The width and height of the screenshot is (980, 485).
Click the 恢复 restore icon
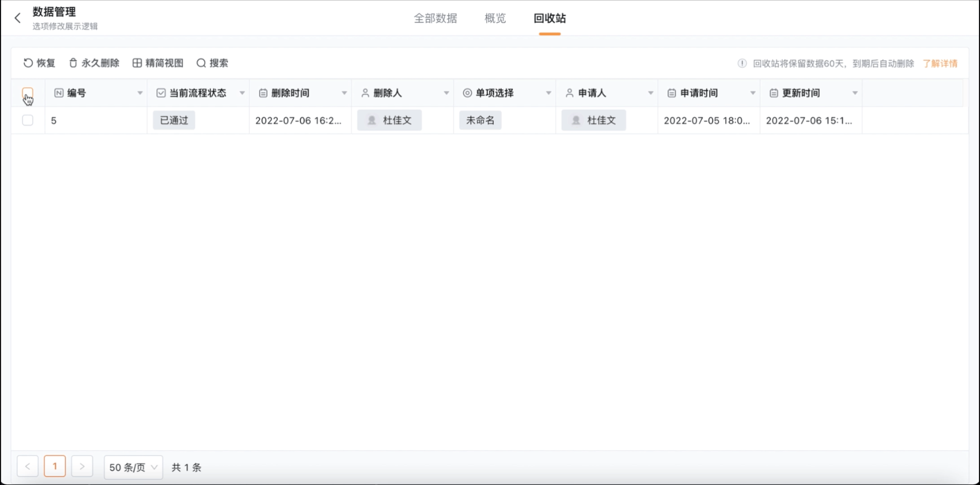click(28, 63)
